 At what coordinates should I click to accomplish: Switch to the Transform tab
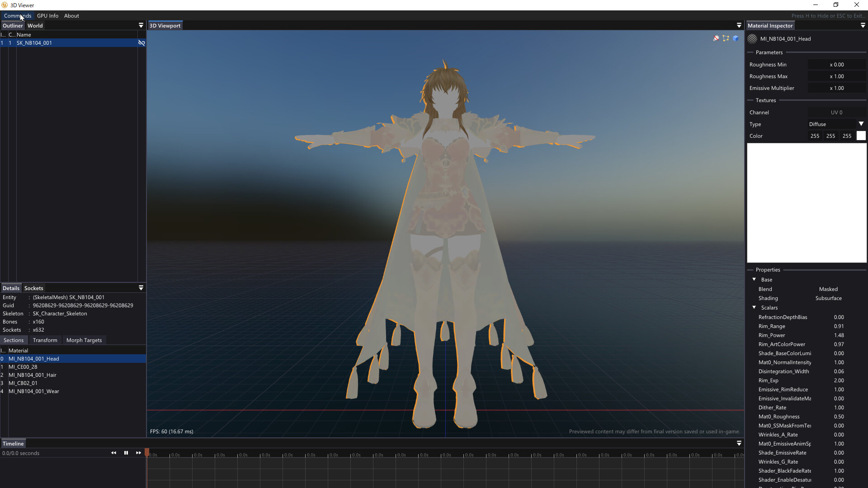[45, 340]
